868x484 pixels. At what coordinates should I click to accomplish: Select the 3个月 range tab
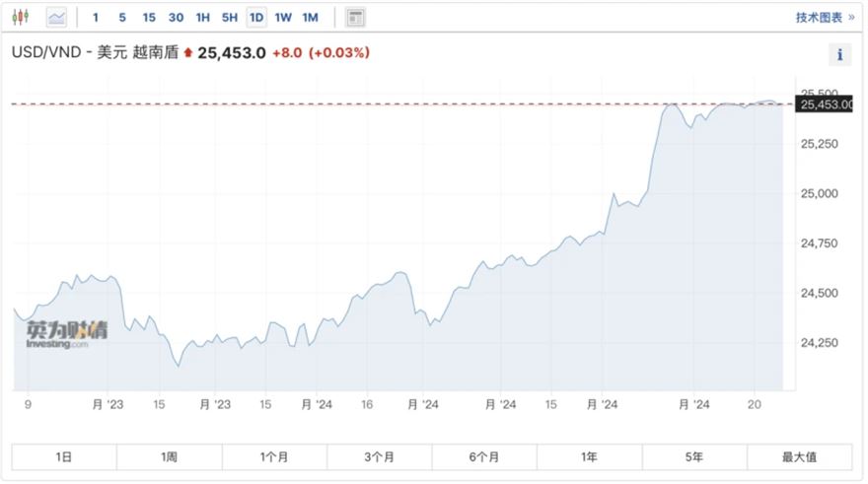click(x=379, y=456)
